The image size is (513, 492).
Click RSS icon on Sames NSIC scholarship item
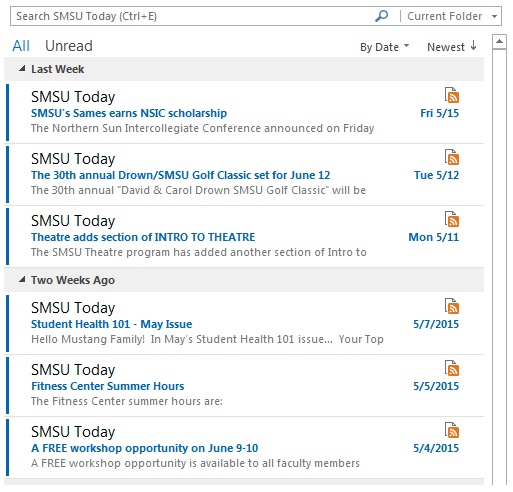pos(452,95)
